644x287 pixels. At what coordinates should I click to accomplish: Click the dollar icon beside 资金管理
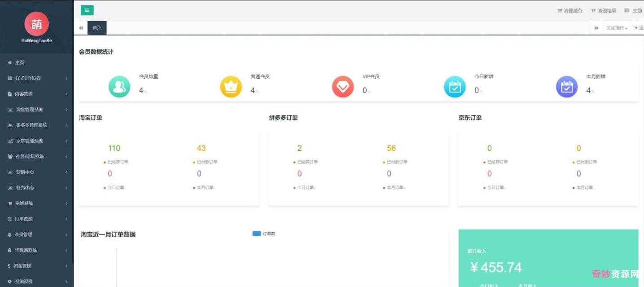(10, 265)
